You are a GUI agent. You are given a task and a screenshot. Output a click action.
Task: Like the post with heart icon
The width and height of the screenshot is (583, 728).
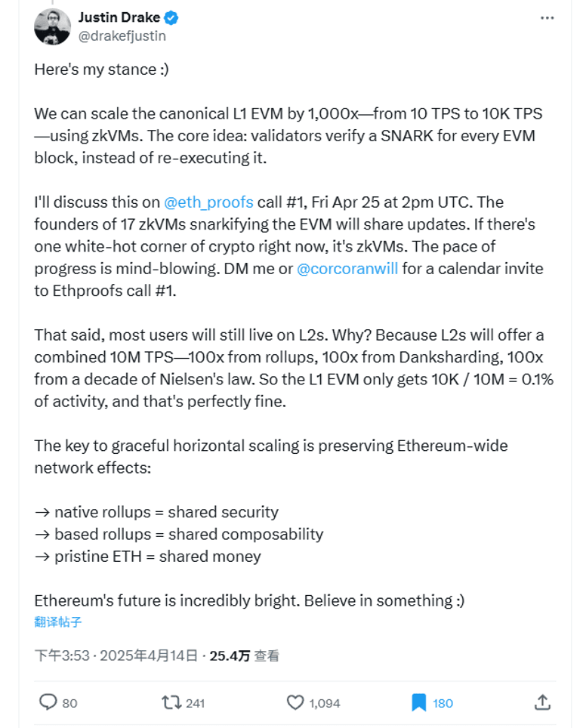(x=295, y=702)
